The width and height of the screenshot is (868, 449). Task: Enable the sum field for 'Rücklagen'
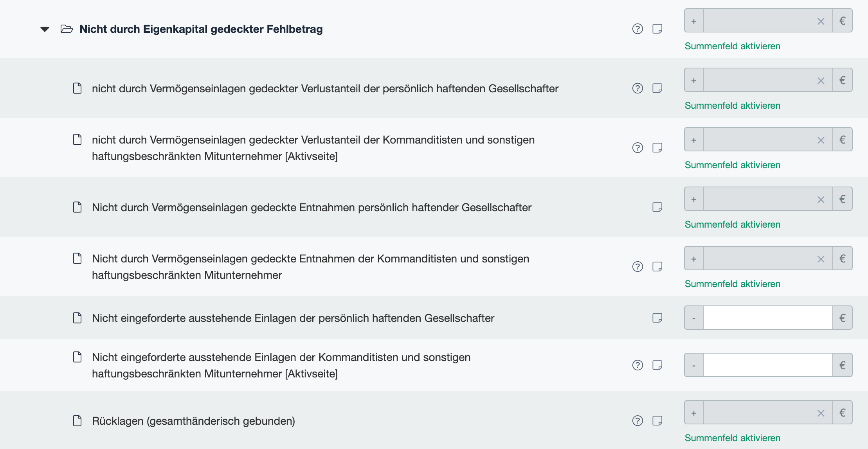coord(732,438)
